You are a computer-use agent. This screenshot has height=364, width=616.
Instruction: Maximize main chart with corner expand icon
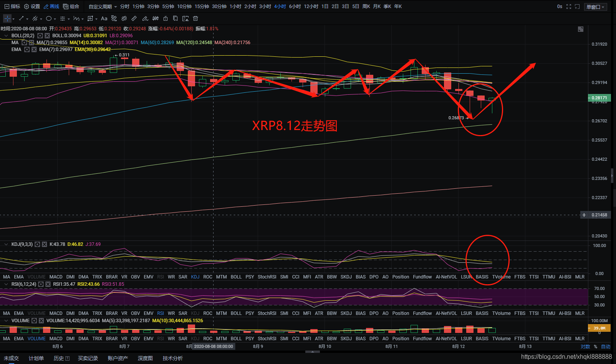click(x=581, y=29)
